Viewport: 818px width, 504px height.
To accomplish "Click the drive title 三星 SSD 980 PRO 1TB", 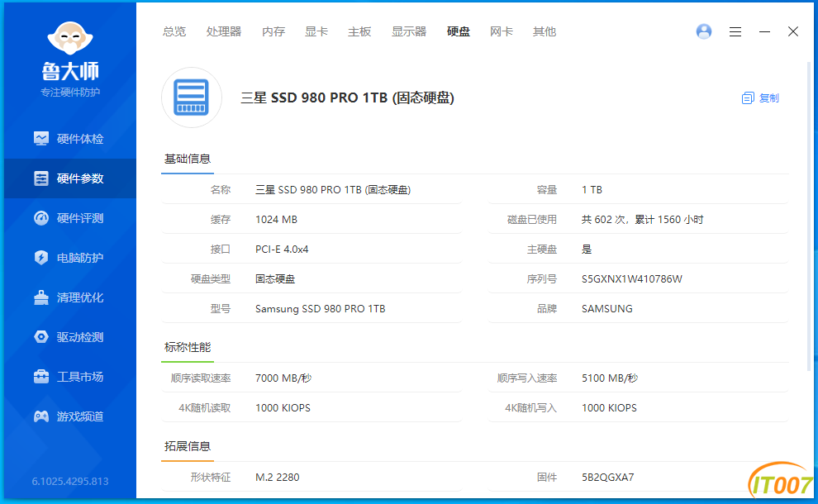I will point(347,98).
